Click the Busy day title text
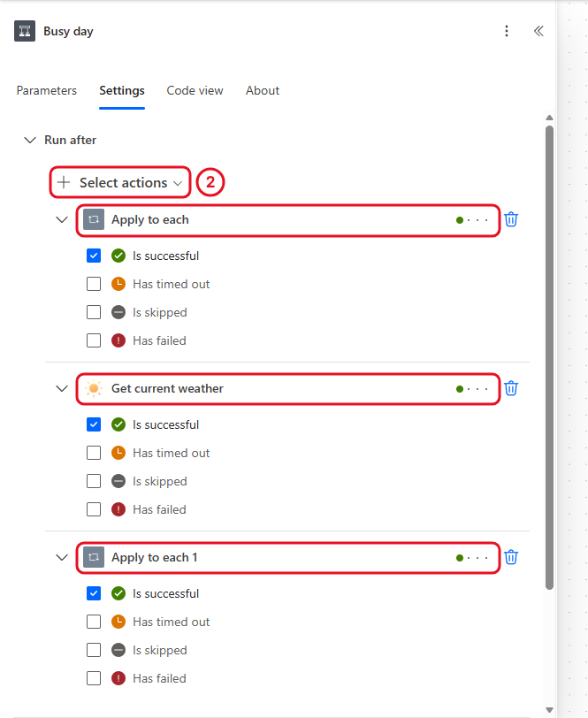Screen dimensions: 588x718 pyautogui.click(x=68, y=31)
